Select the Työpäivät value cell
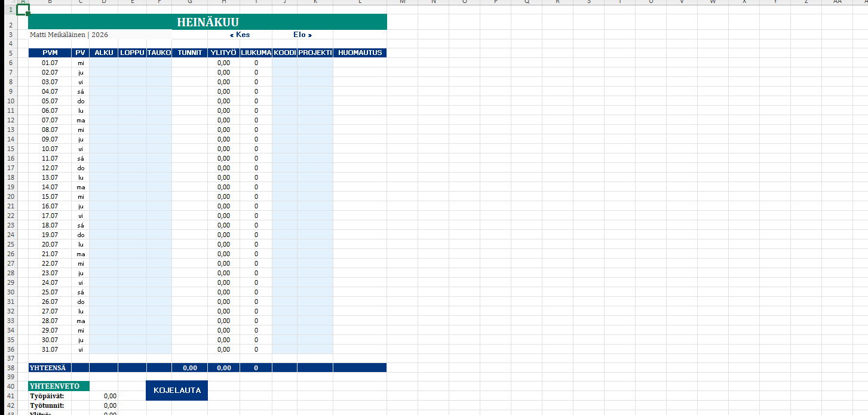Viewport: 868px width, 415px height. 103,396
